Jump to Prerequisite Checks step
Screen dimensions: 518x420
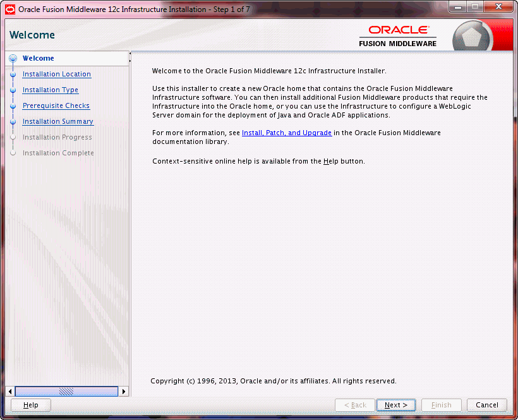point(56,105)
